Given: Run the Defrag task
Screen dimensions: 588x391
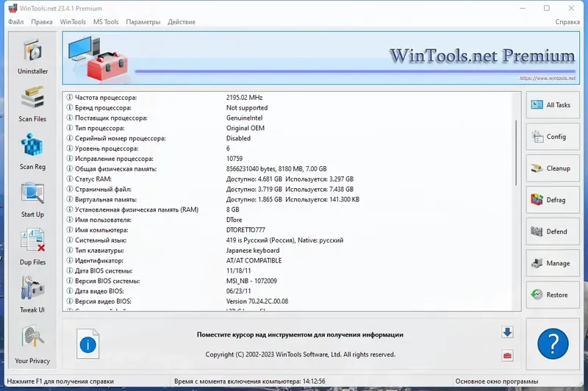Looking at the screenshot, I should click(x=553, y=200).
